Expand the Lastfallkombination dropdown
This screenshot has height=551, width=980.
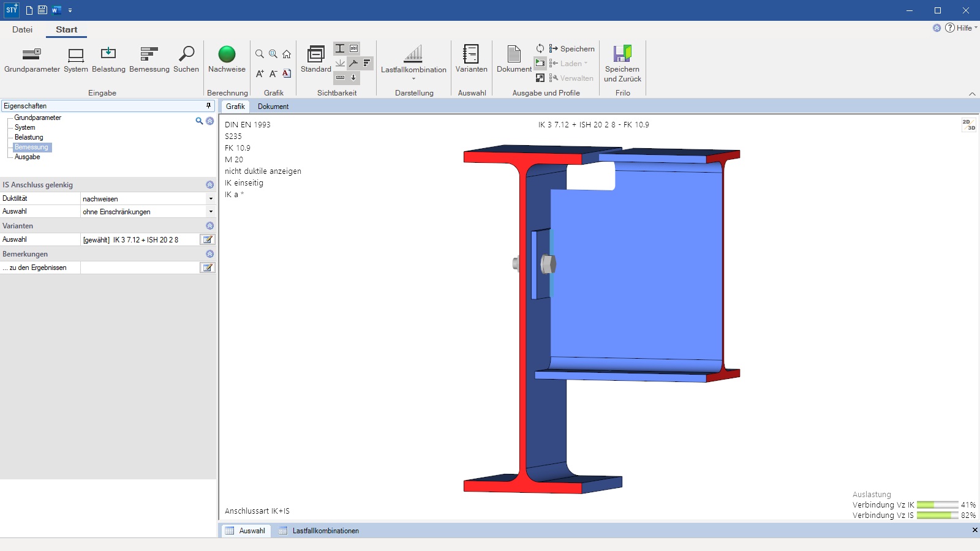(413, 79)
